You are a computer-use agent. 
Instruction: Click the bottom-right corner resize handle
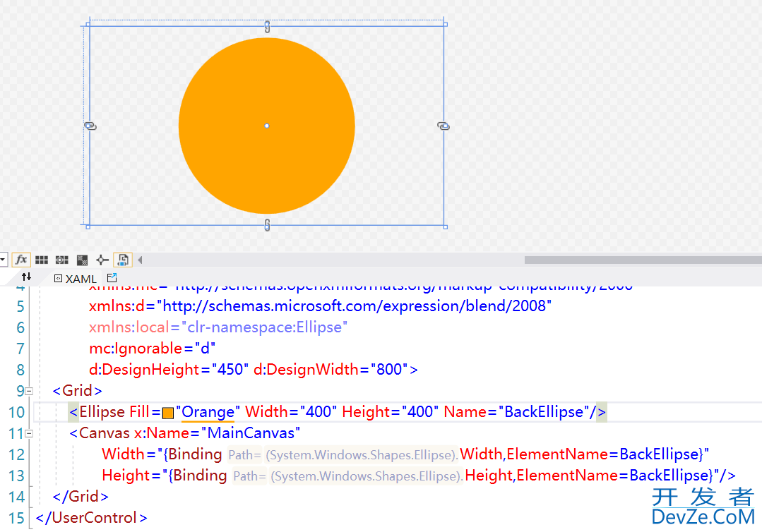[445, 226]
